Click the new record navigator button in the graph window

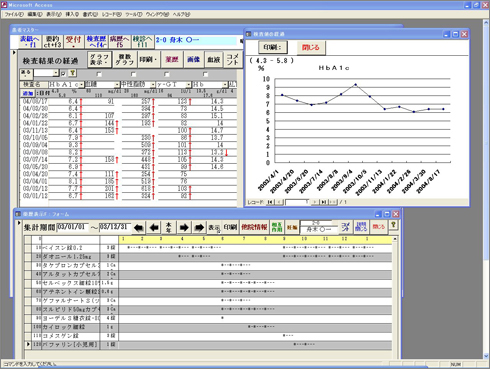[333, 202]
